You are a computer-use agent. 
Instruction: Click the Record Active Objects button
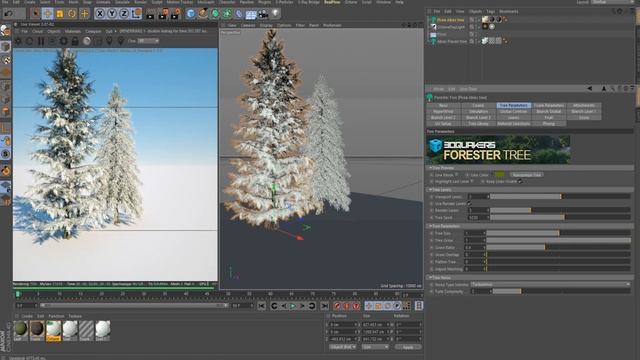(337, 306)
